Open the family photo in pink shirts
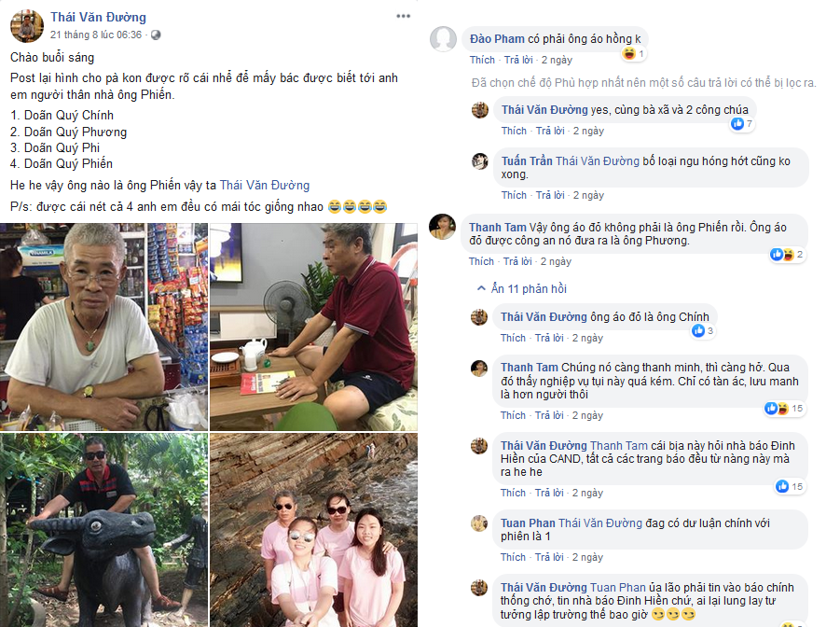Viewport: 840px width, 627px height. (312, 529)
